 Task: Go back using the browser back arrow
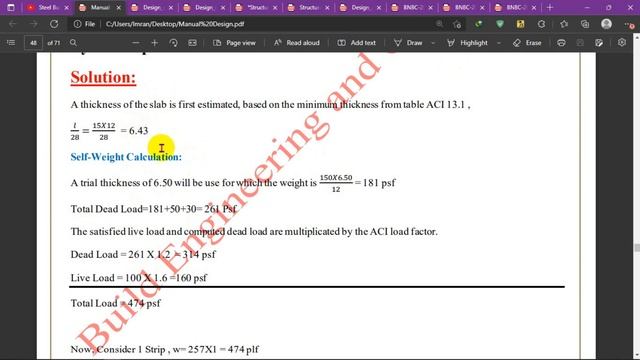[x=13, y=24]
